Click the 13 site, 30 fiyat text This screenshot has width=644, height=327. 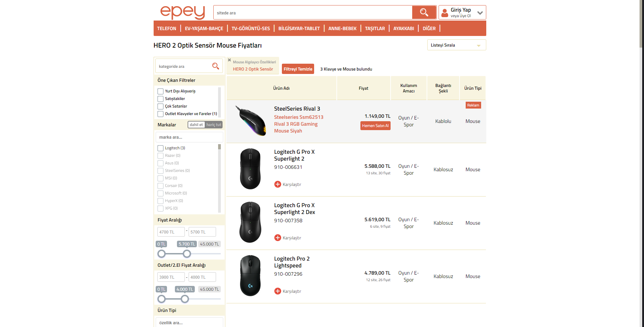tap(378, 173)
